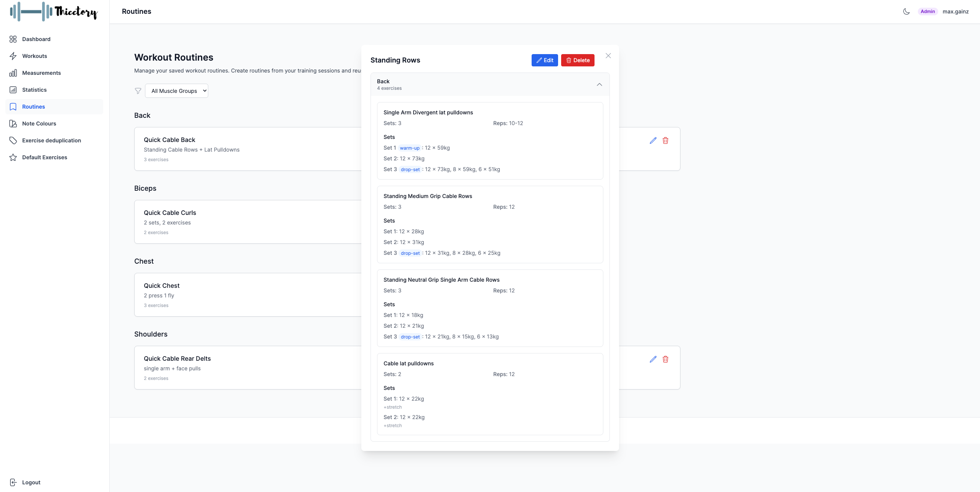Go to Workouts page
The height and width of the screenshot is (492, 980).
[35, 56]
